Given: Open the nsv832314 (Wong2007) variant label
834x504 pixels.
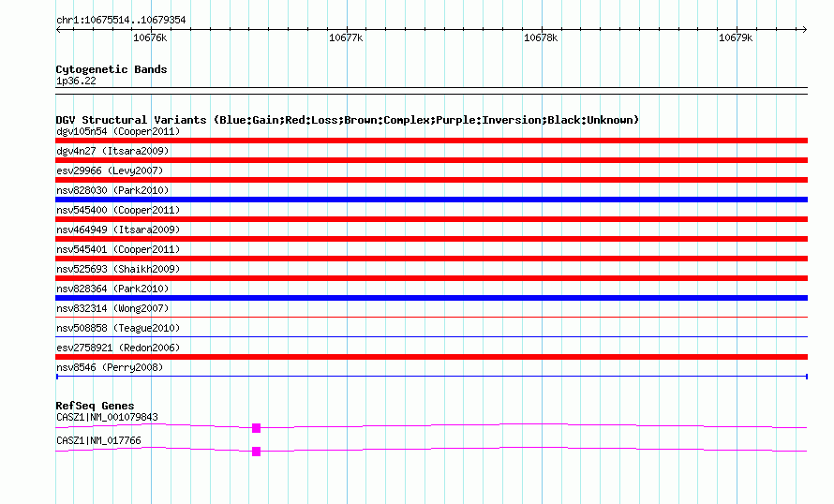Looking at the screenshot, I should [112, 308].
